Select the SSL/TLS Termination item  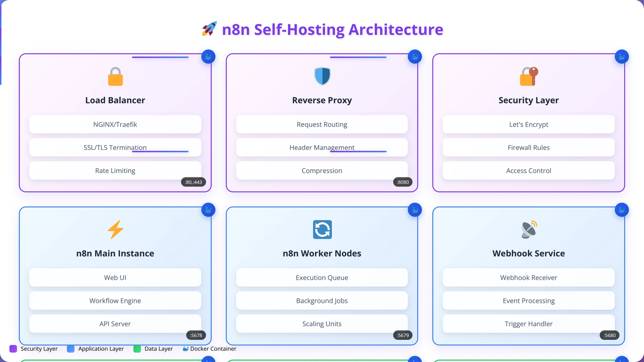[x=115, y=147]
